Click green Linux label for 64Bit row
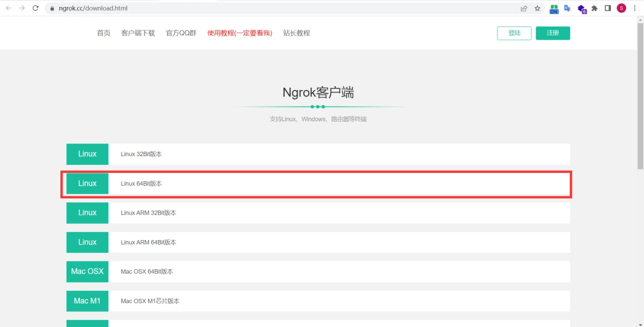The image size is (644, 327). click(87, 184)
